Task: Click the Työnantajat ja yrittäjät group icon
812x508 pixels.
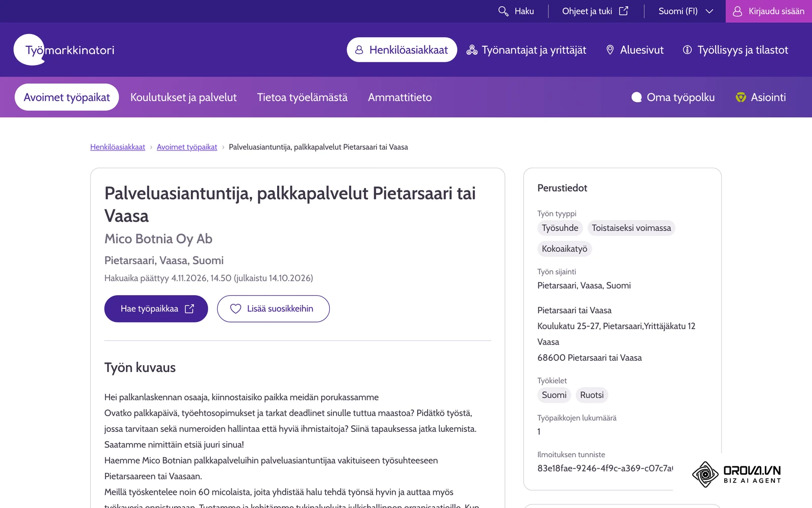Action: 472,50
